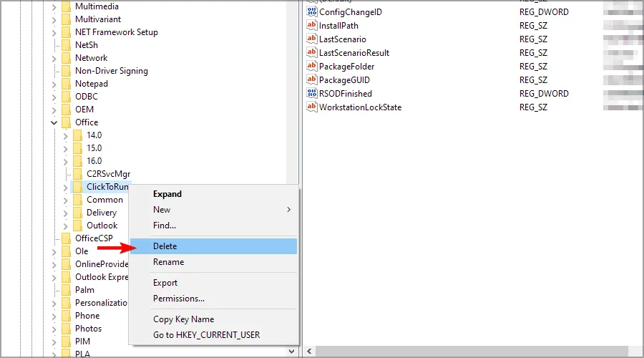The height and width of the screenshot is (358, 644).
Task: Expand the Notepad key
Action: [x=54, y=84]
